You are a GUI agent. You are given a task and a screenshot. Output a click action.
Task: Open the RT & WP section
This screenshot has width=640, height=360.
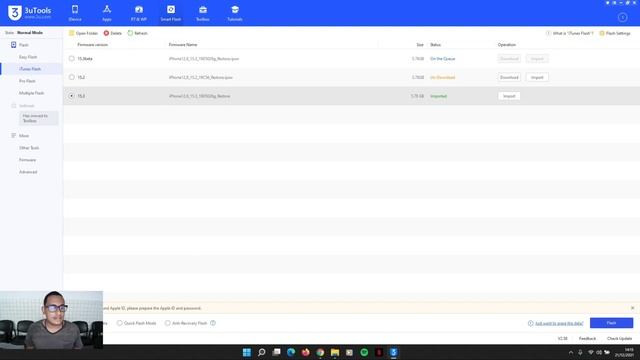pos(139,13)
